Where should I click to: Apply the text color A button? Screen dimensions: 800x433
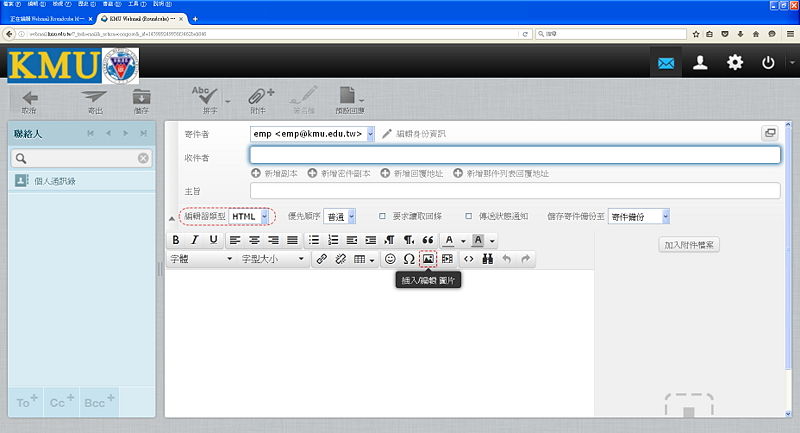449,240
